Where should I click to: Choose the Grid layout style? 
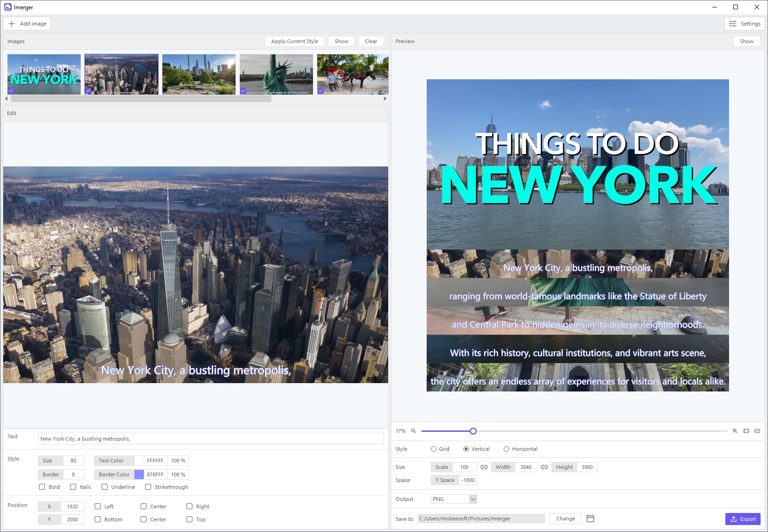click(434, 449)
